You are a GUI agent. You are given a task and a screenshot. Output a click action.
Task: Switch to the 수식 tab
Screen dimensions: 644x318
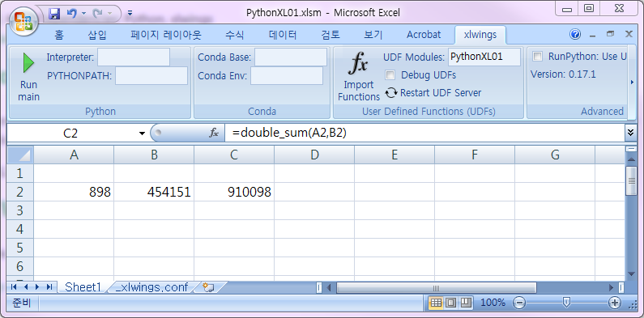[234, 35]
